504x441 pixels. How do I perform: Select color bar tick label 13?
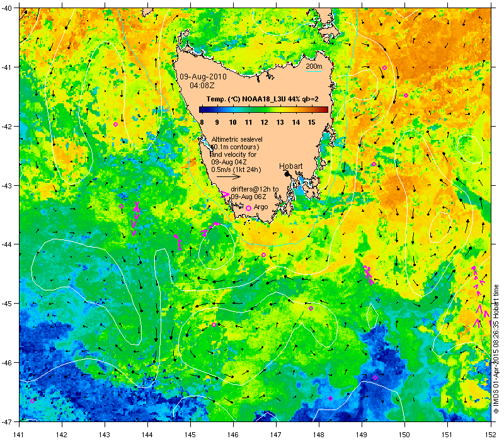pos(280,122)
